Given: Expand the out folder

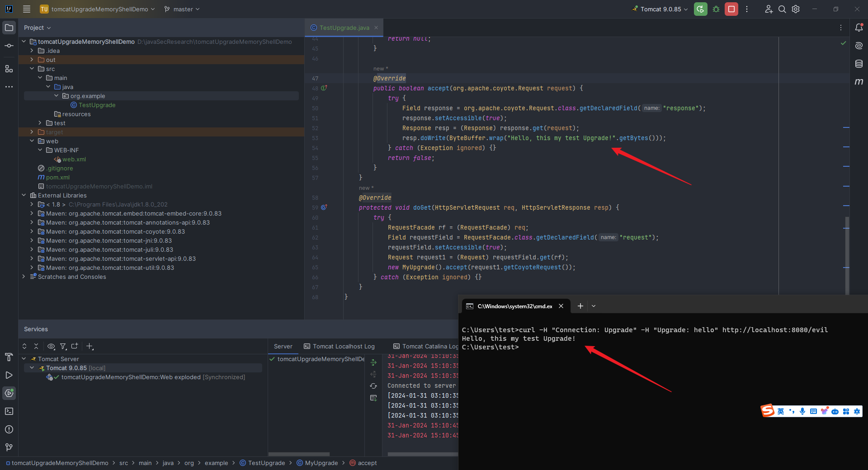Looking at the screenshot, I should pos(32,60).
